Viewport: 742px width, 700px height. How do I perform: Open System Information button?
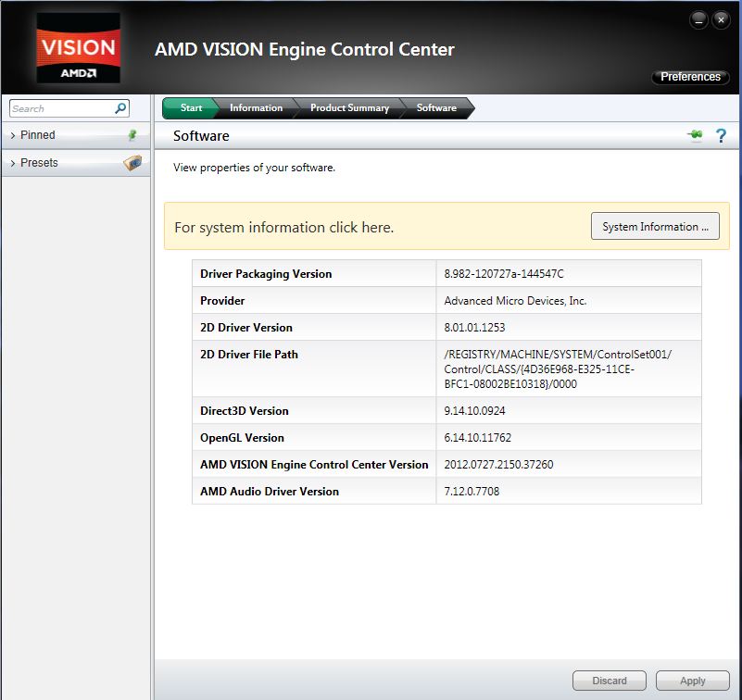click(x=655, y=226)
